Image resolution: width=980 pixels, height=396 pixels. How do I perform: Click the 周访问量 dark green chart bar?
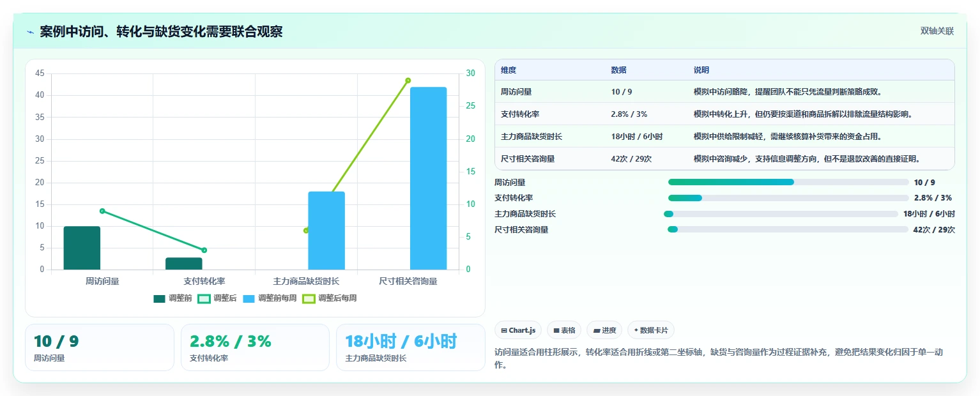pyautogui.click(x=82, y=248)
